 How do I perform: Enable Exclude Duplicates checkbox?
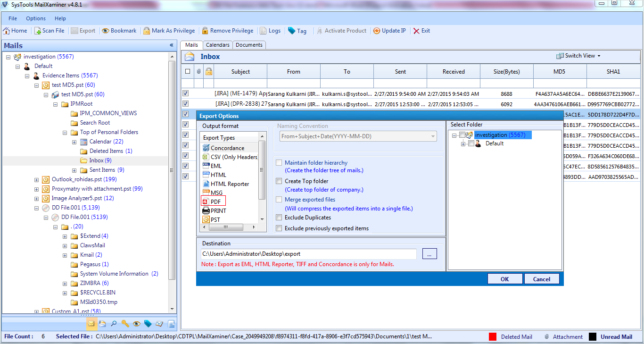(279, 218)
